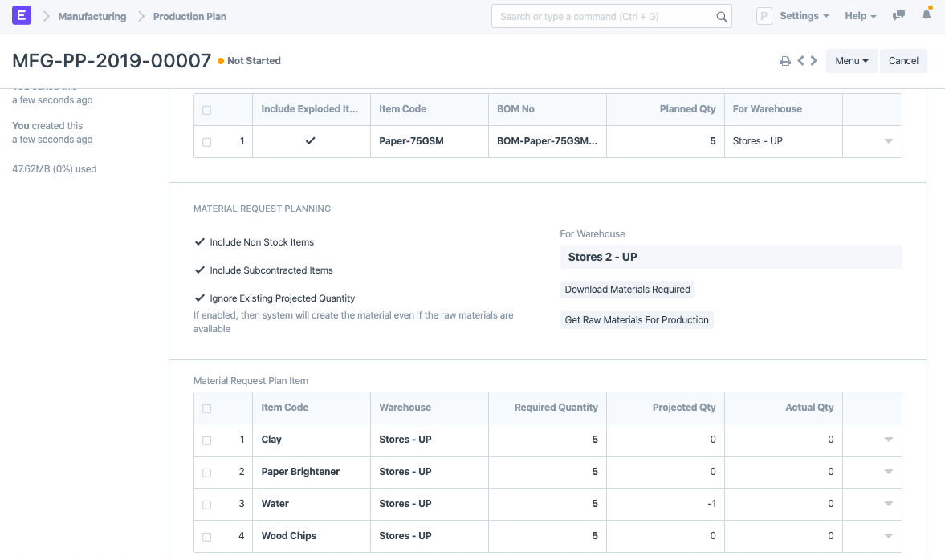The image size is (945, 560).
Task: Expand the Paper-75GSM row dropdown arrow
Action: click(888, 141)
